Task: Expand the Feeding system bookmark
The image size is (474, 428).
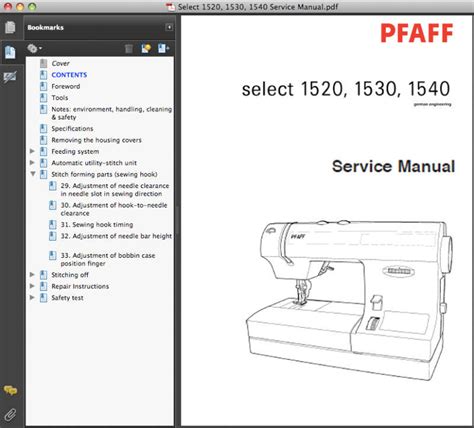Action: click(x=32, y=151)
